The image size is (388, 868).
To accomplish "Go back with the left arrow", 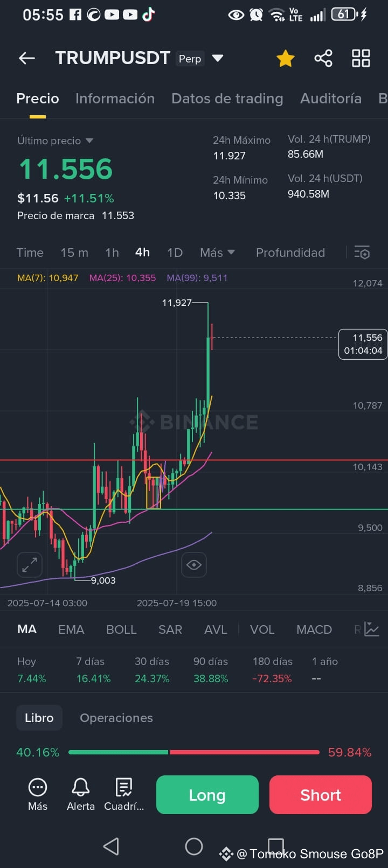I will [27, 58].
